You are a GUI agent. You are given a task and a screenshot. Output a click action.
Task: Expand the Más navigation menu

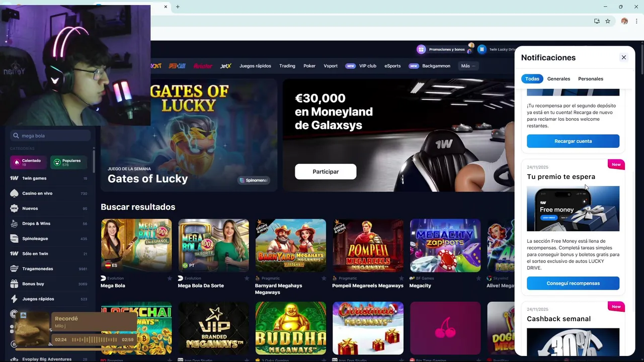pyautogui.click(x=468, y=66)
